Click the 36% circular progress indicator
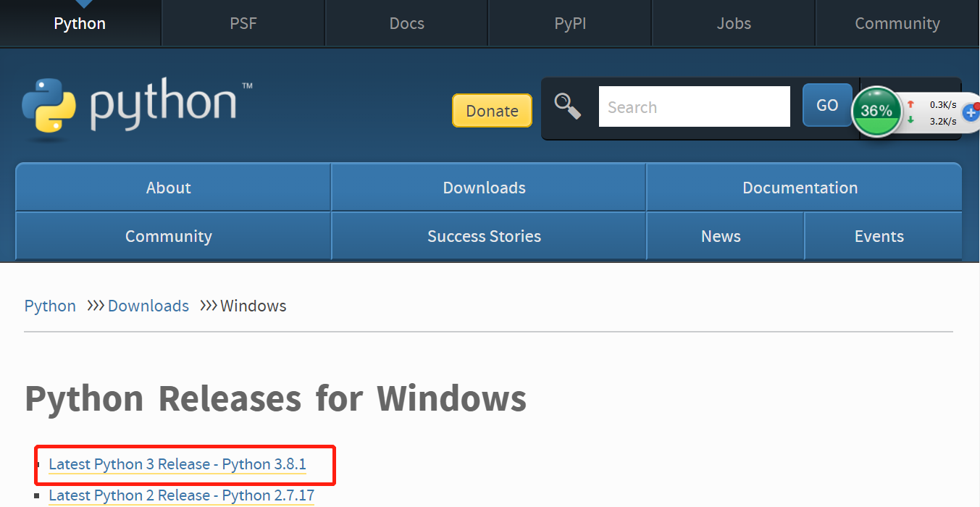Image resolution: width=980 pixels, height=507 pixels. (877, 112)
